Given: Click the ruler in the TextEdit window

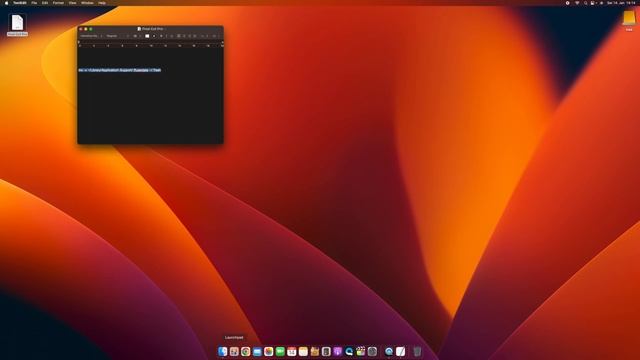Looking at the screenshot, I should coord(151,44).
